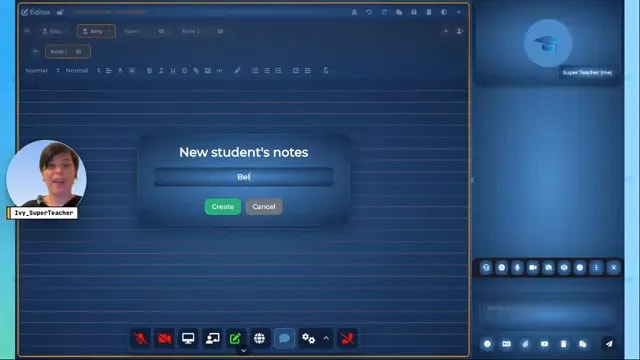Screen dimensions: 640x360
Task: Collapse the notes row with caret
Action: click(36, 51)
